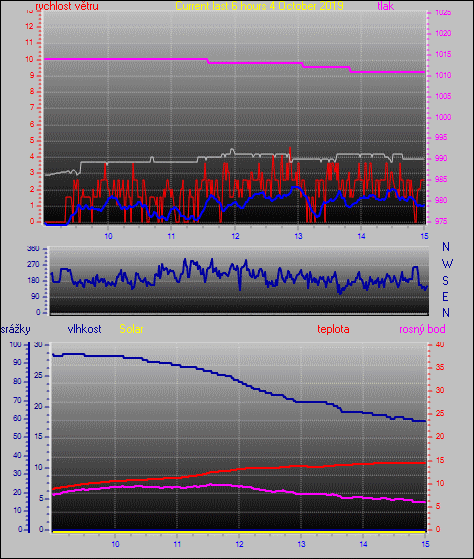Viewport: 474px width, 559px height.
Task: Click hour 11 on wind chart time axis
Action: (x=171, y=236)
